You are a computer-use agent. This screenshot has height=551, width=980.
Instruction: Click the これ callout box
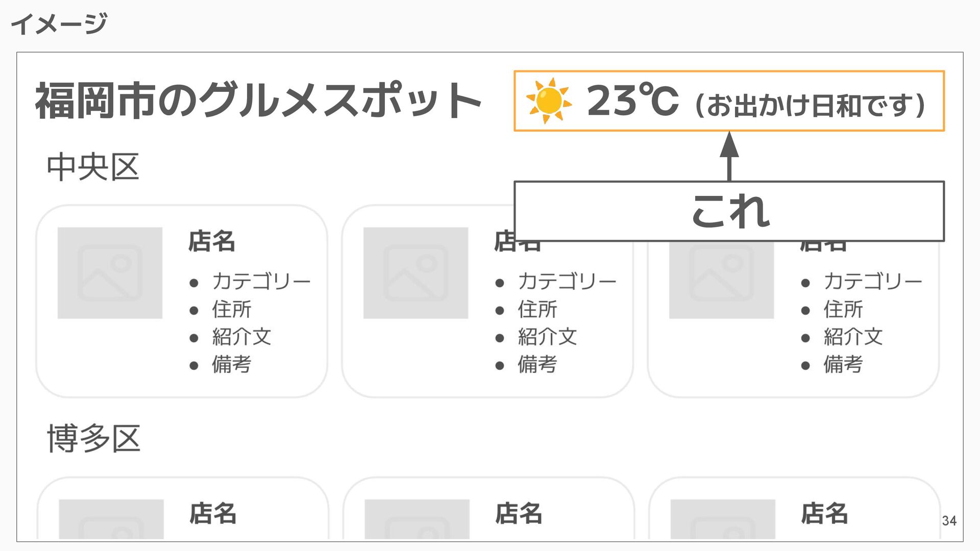coord(729,211)
